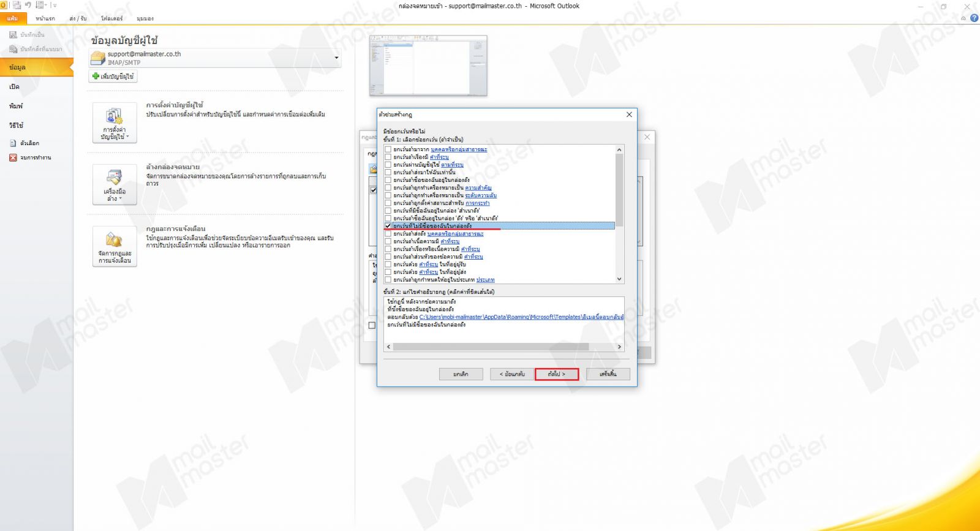Image resolution: width=980 pixels, height=531 pixels.
Task: Switch to the โฟลเดอร์ (Folder) ribbon tab
Action: pos(112,18)
